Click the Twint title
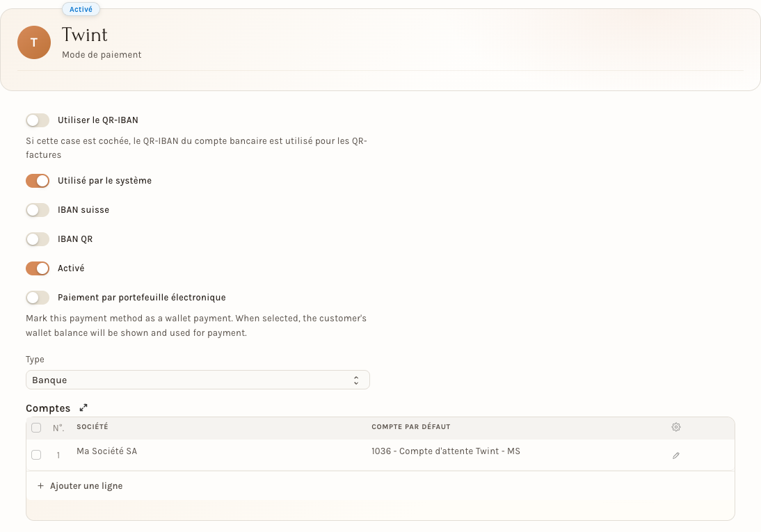 (x=84, y=35)
